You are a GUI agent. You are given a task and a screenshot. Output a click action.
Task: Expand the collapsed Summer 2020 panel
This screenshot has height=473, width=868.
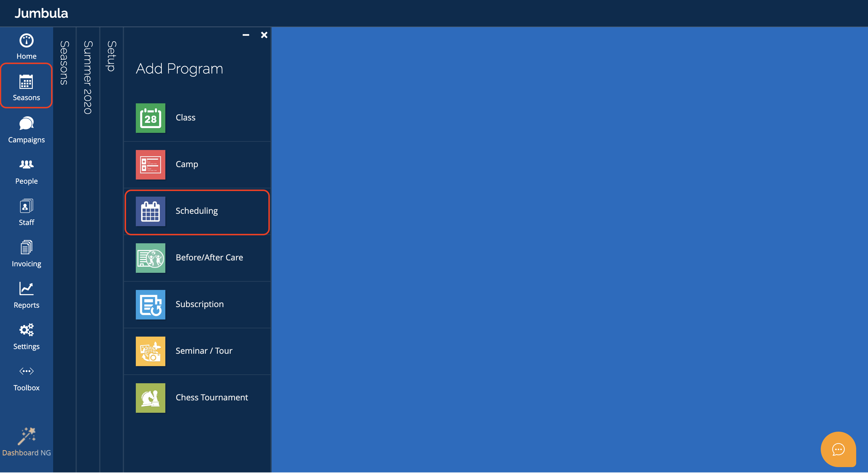pos(88,77)
